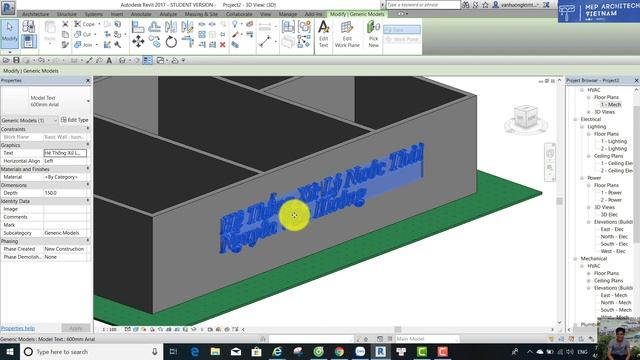Open the Manage ribbon tab
Viewport: 640px width, 360px height.
(288, 14)
